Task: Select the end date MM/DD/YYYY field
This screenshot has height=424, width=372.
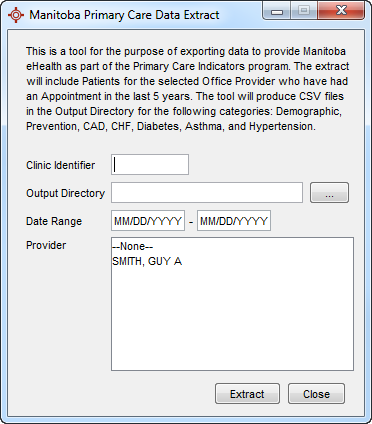Action: pos(234,220)
